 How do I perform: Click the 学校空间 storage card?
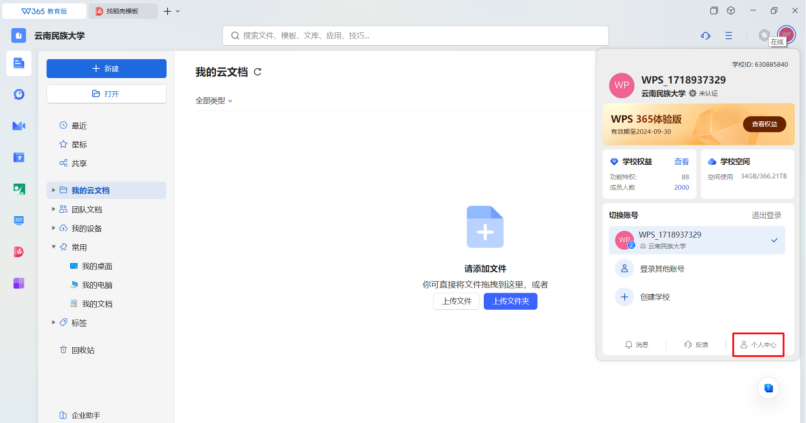(x=747, y=174)
